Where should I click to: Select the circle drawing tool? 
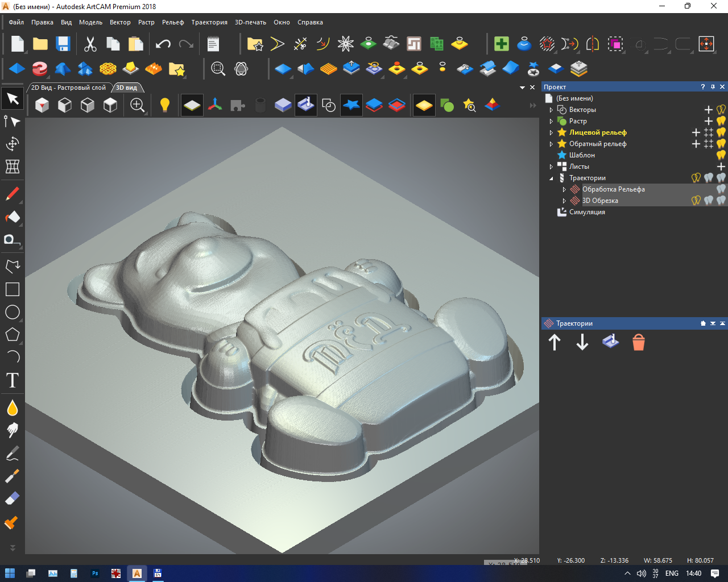click(13, 312)
